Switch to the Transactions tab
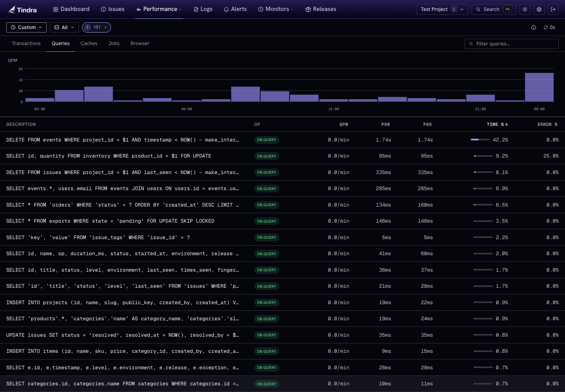 tap(26, 44)
